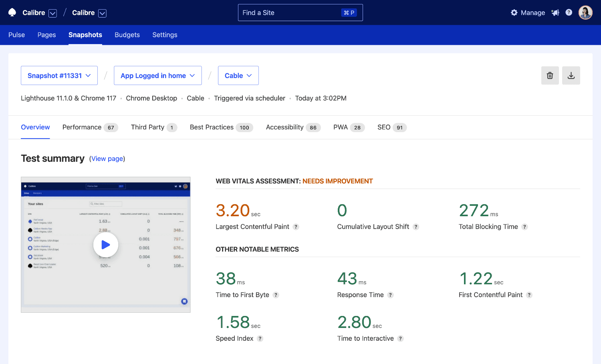Play the snapshot preview video
This screenshot has height=364, width=601.
(x=105, y=245)
